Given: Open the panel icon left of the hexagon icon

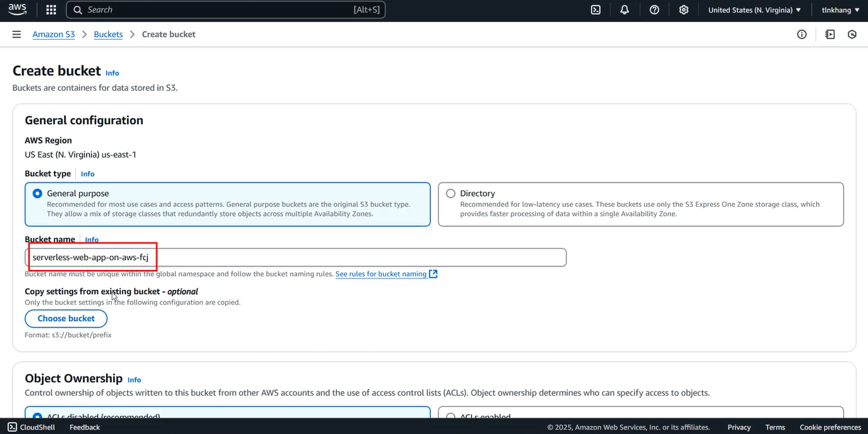Looking at the screenshot, I should click(x=830, y=34).
